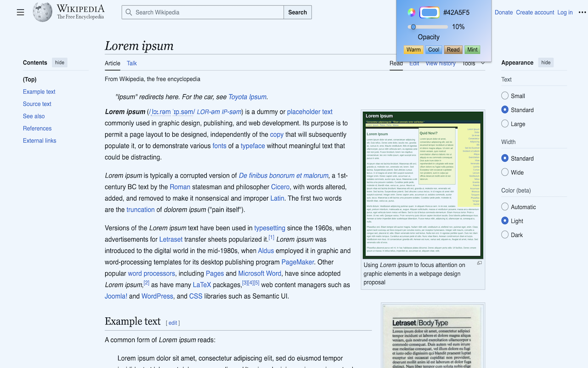Viewport: 588px width, 368px height.
Task: Go to External links section in contents
Action: pyautogui.click(x=40, y=141)
